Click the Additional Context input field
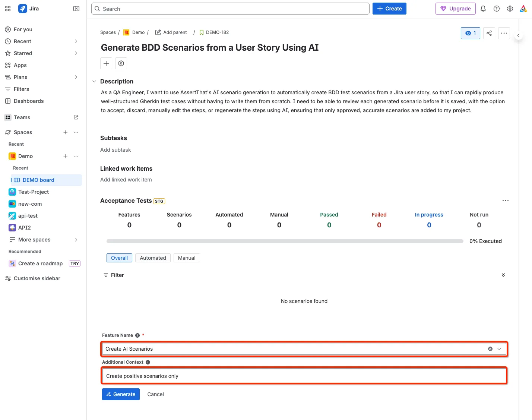This screenshot has height=420, width=532. (304, 376)
